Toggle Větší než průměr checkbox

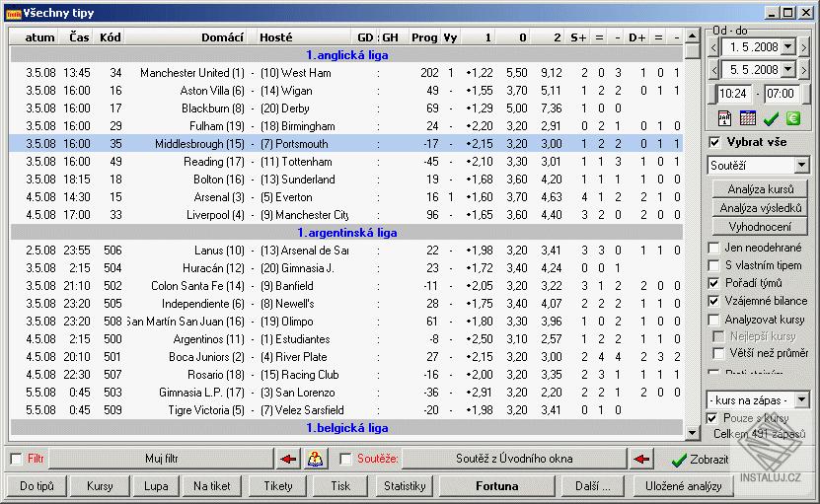click(x=719, y=354)
